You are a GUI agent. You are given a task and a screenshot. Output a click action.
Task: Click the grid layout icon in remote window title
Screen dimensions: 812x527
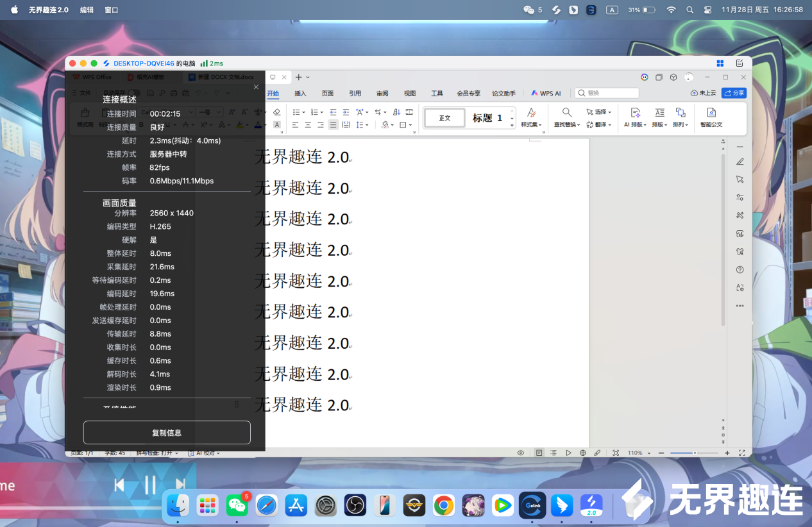(720, 63)
